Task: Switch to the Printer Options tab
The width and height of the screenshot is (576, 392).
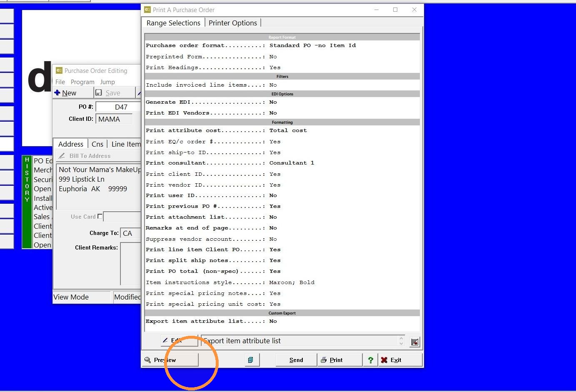Action: 233,23
